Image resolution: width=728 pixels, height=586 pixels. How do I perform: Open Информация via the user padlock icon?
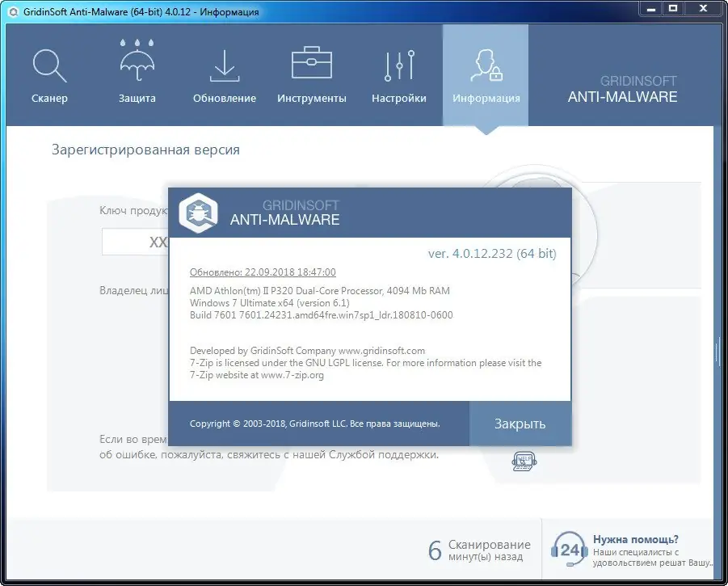pyautogui.click(x=486, y=65)
